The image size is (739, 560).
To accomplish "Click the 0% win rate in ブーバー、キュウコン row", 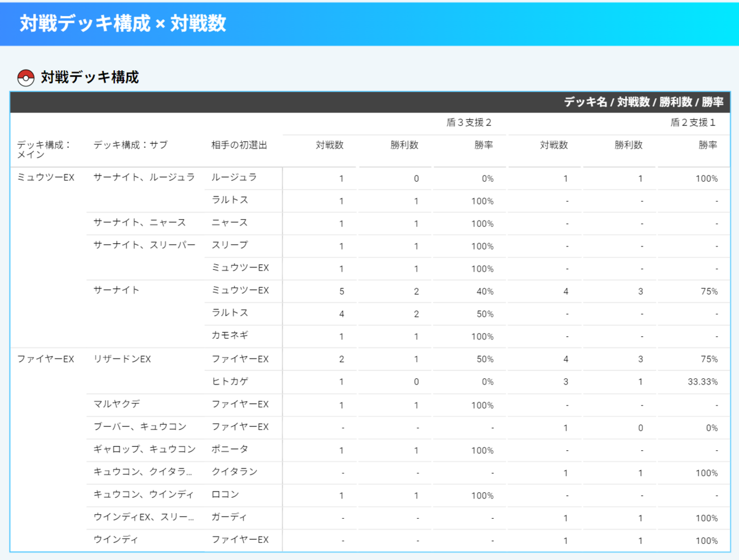I will (x=712, y=428).
